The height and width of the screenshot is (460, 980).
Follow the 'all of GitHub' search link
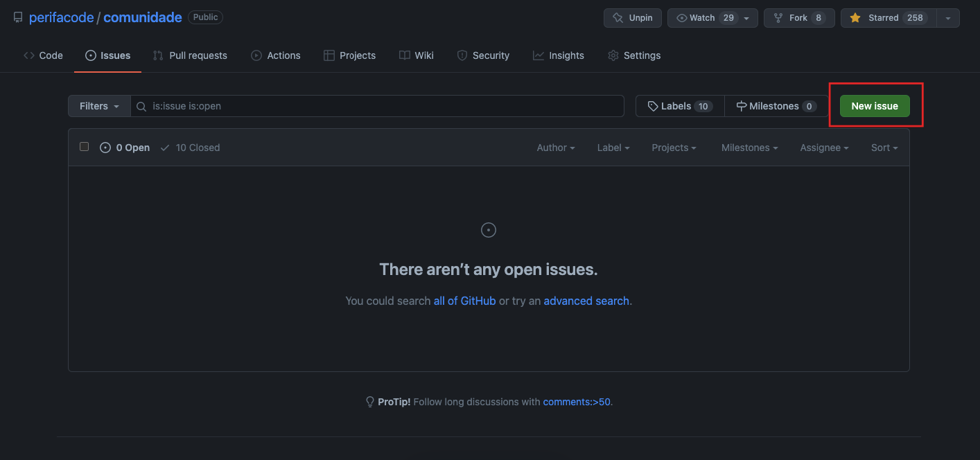pyautogui.click(x=464, y=301)
